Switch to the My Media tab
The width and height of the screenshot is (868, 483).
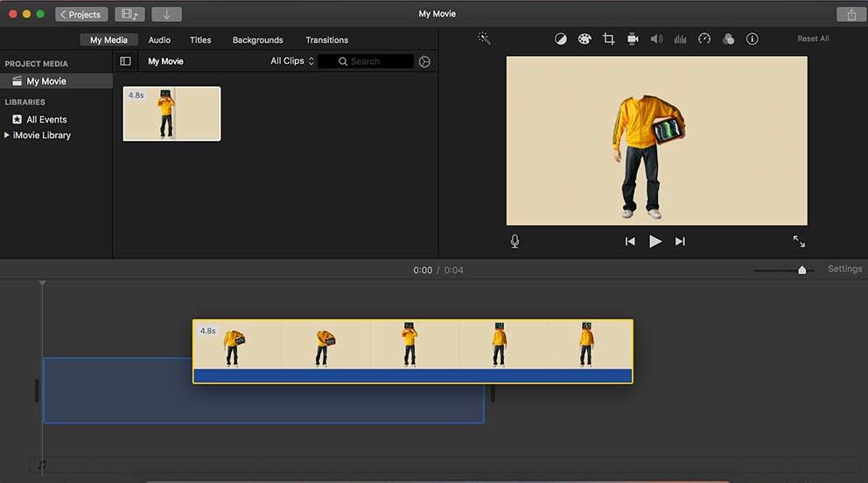click(x=109, y=40)
